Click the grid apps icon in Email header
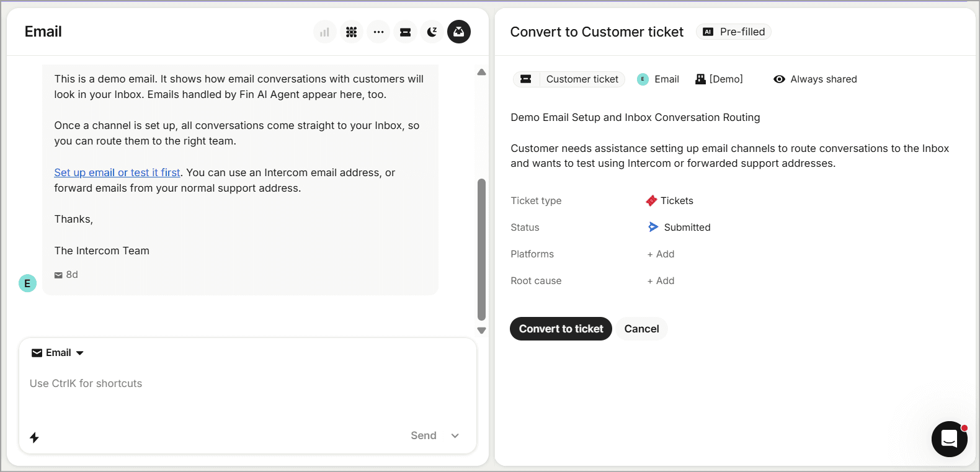Viewport: 980px width, 472px height. tap(352, 32)
